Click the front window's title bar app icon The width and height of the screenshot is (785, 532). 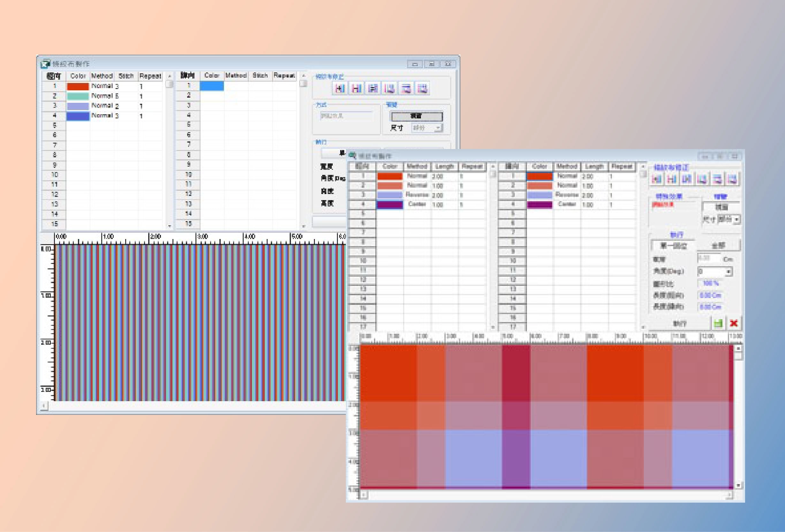point(353,156)
